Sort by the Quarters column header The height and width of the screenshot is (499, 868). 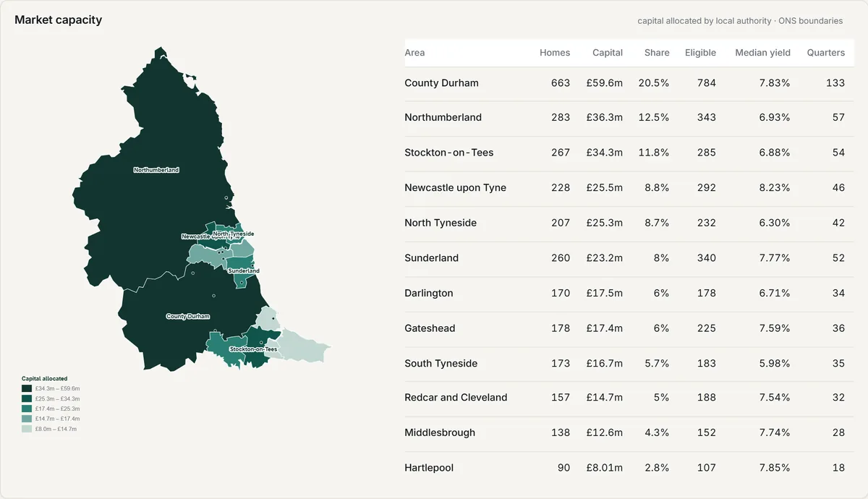click(826, 53)
